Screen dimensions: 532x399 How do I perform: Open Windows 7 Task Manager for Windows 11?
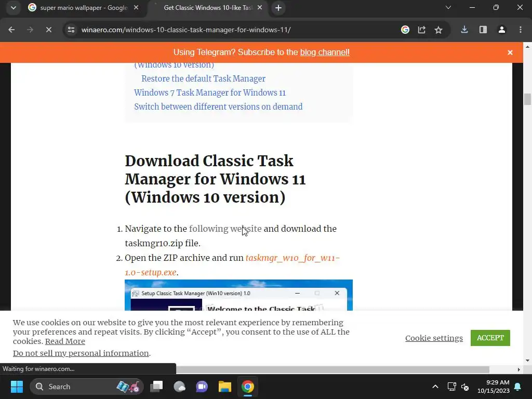[x=210, y=92]
